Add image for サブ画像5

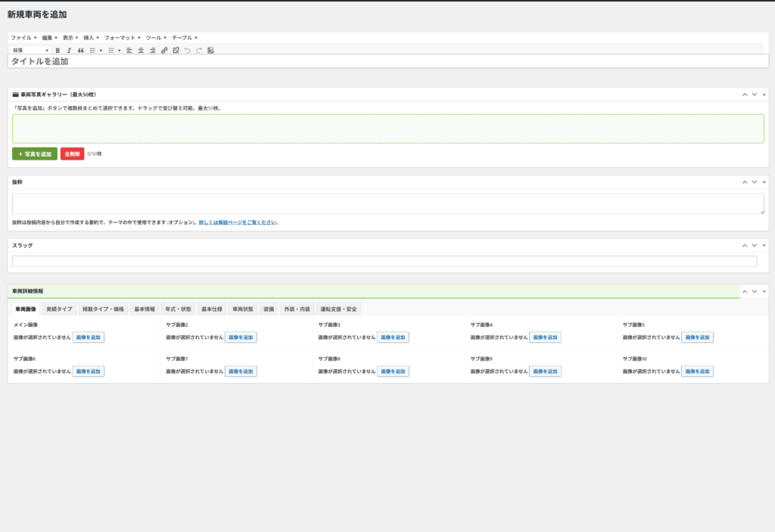point(697,338)
